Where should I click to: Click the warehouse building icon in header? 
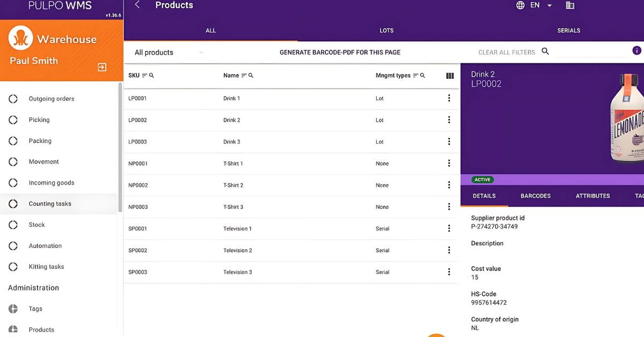click(x=570, y=5)
